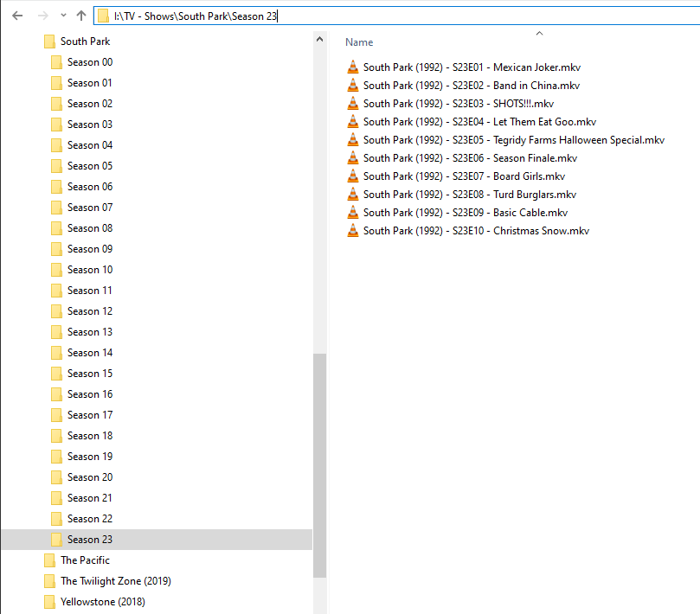
Task: Select file name S23E05 - Tegridy Farms Halloween Special.mkv
Action: pos(514,140)
